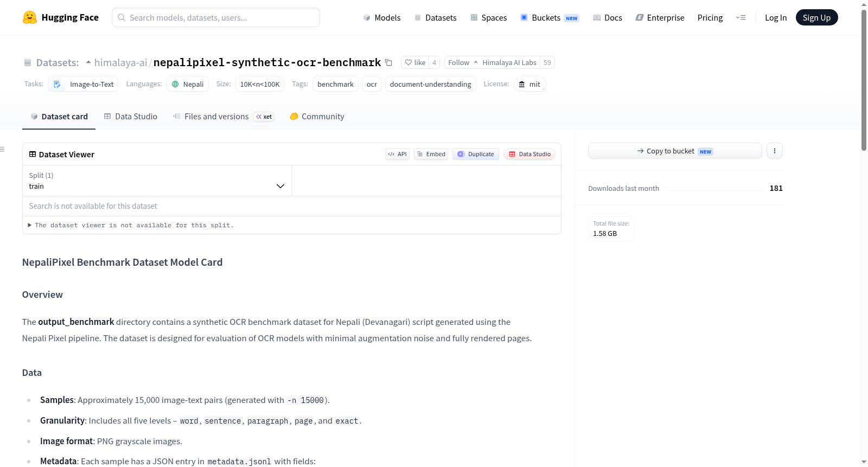Screen dimensions: 868x467
Task: Click the Image-to-Text task tag
Action: pyautogui.click(x=84, y=84)
